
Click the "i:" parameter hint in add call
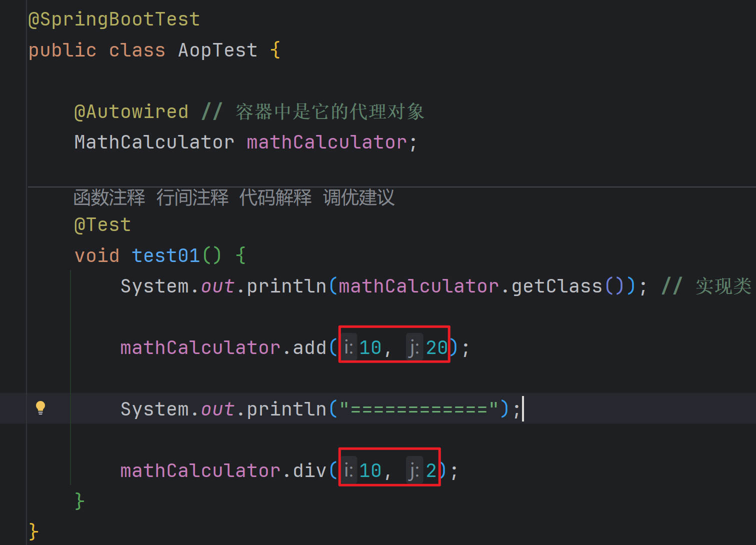(348, 347)
